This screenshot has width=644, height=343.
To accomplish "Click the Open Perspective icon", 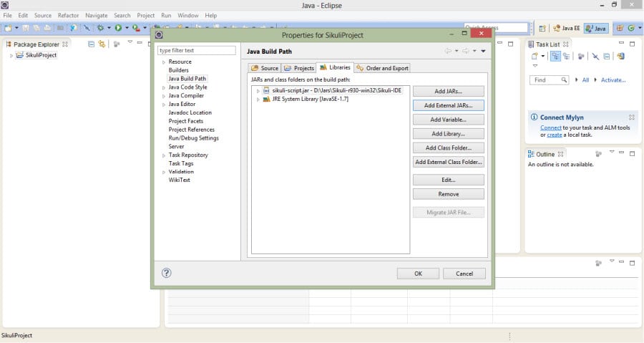I will click(x=542, y=29).
